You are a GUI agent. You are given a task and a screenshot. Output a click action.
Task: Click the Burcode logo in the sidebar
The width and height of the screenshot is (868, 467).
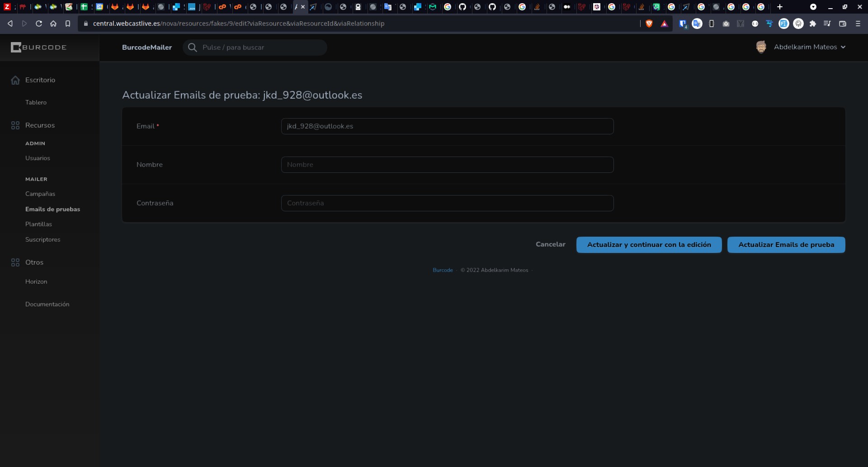click(39, 47)
